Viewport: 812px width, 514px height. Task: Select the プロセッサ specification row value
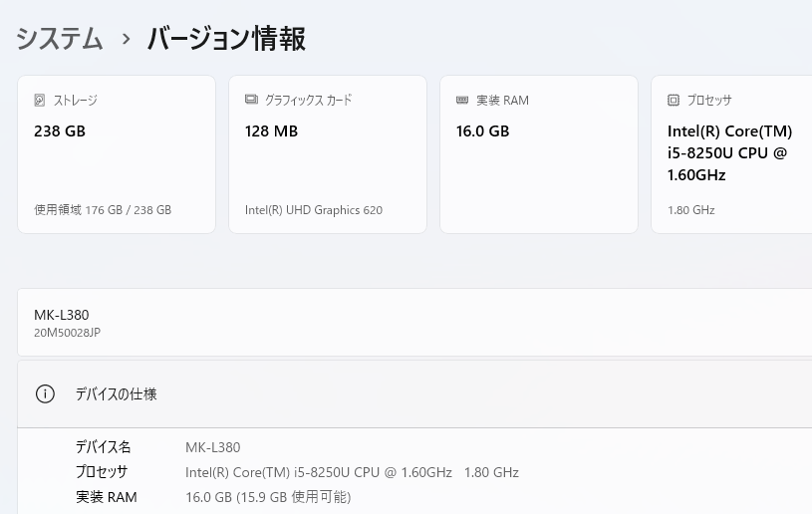(x=352, y=472)
